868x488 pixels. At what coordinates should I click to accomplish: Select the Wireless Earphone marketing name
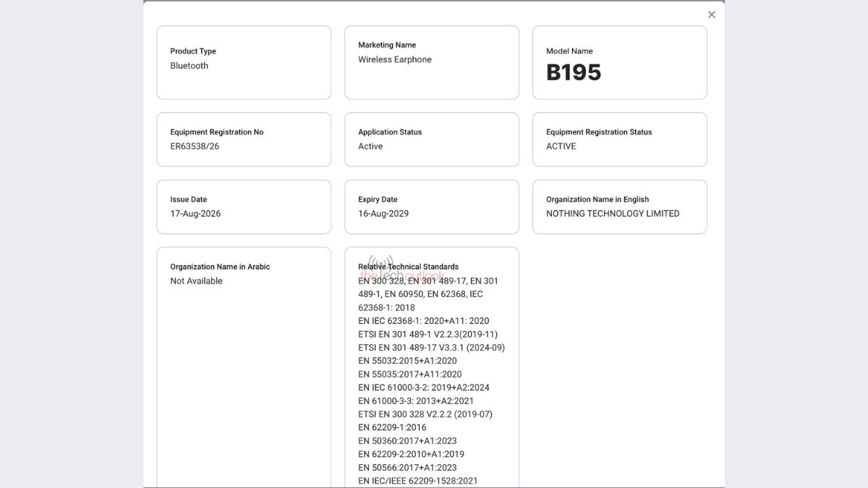click(395, 59)
